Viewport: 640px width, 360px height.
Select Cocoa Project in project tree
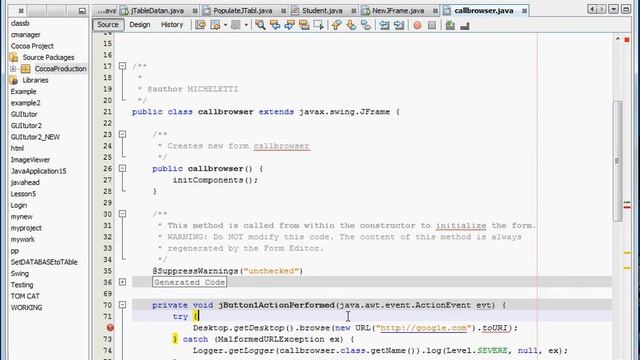click(32, 46)
